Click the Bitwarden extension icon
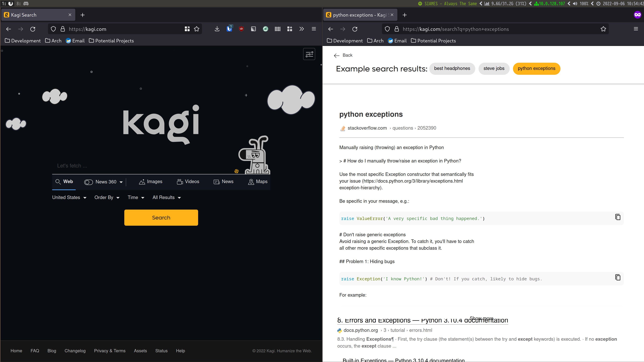 click(x=229, y=29)
